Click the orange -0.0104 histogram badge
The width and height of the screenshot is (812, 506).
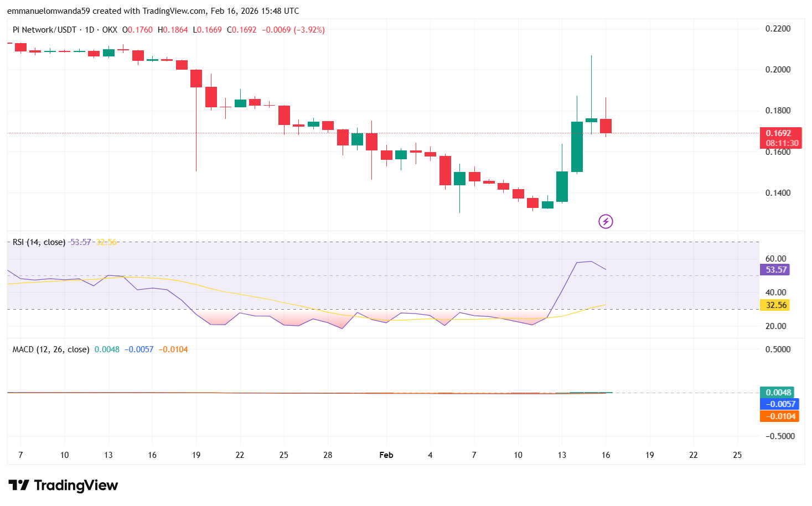[x=779, y=416]
